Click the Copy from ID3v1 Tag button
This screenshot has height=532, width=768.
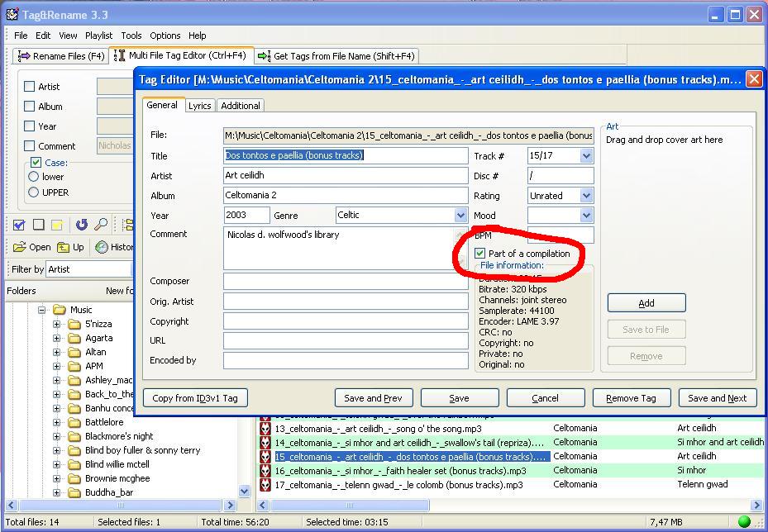pyautogui.click(x=195, y=398)
